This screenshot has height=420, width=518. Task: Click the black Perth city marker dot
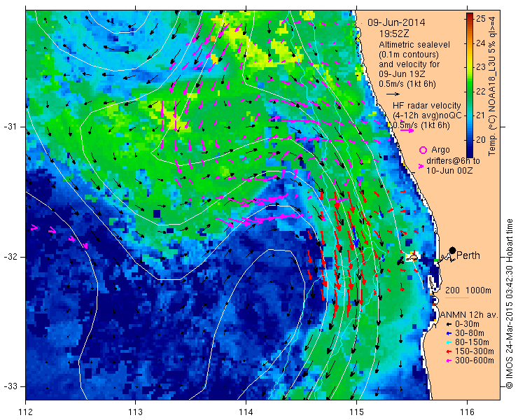pos(453,250)
